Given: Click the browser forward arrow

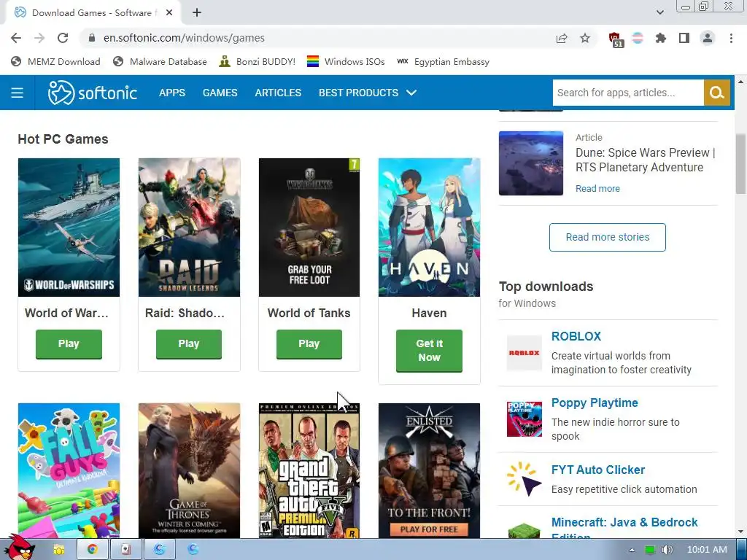Looking at the screenshot, I should [39, 38].
